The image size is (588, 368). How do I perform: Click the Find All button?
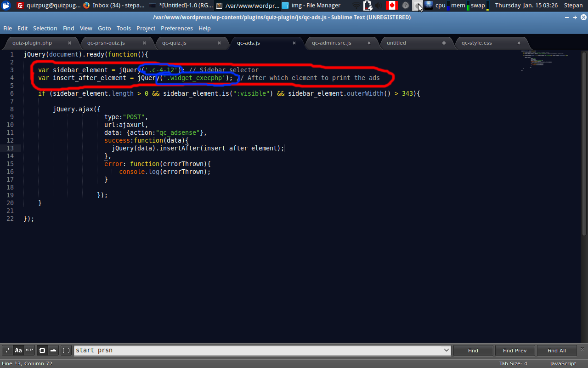pos(556,351)
